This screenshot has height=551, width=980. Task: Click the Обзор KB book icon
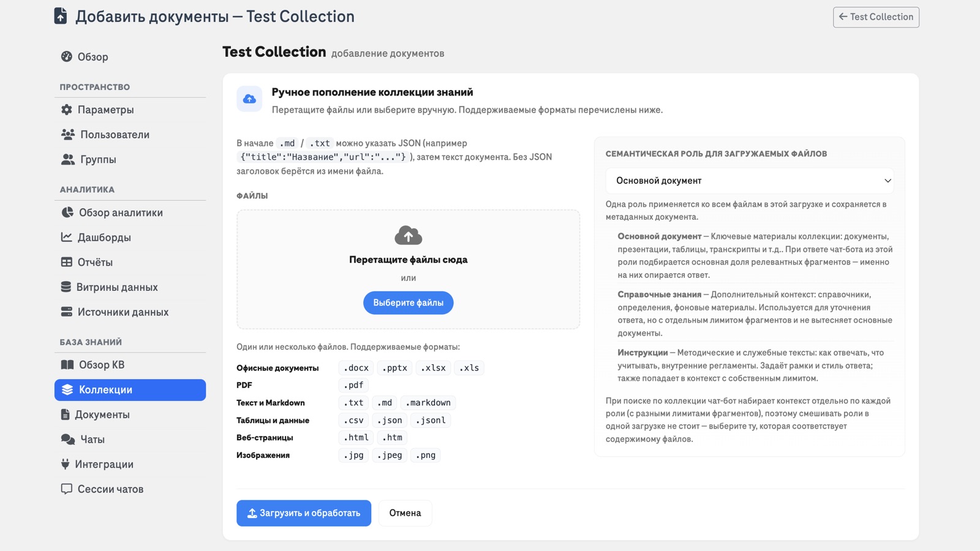[x=67, y=365]
